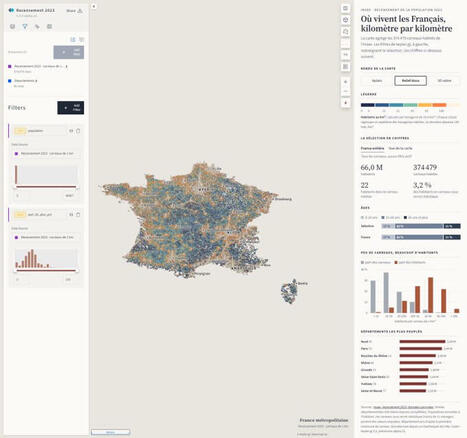Click the population filter's range slider track
Image resolution: width=467 pixels, height=438 pixels.
[x=46, y=187]
